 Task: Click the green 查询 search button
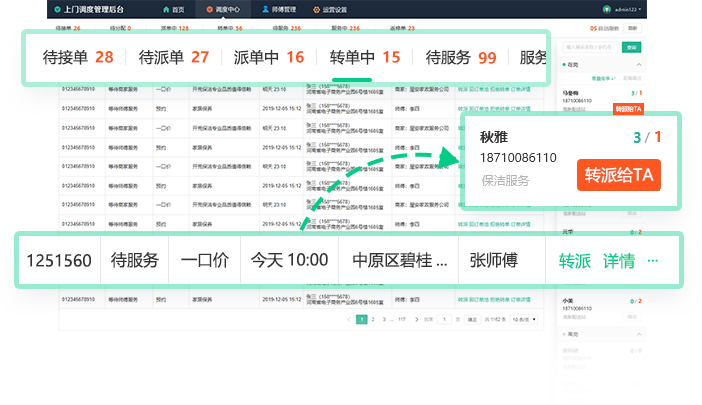coord(631,46)
